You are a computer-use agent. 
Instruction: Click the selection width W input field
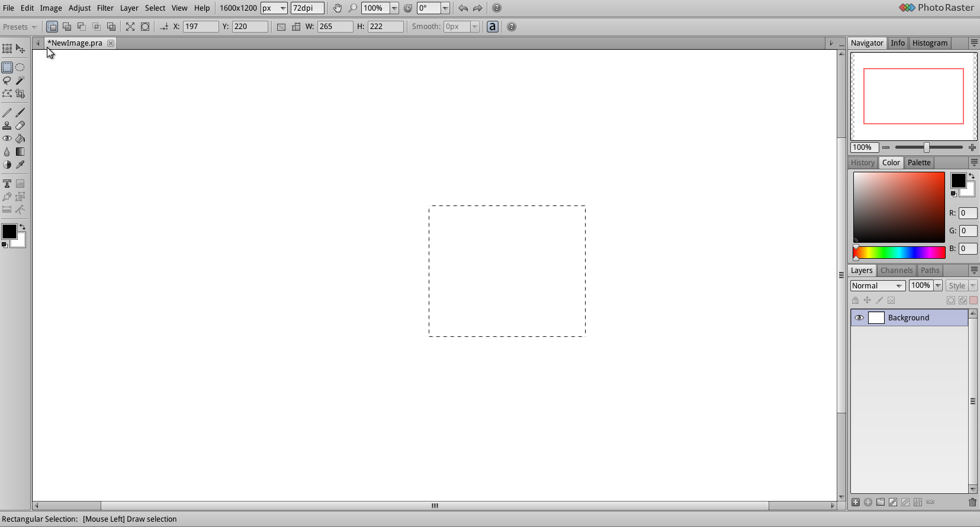pyautogui.click(x=335, y=27)
